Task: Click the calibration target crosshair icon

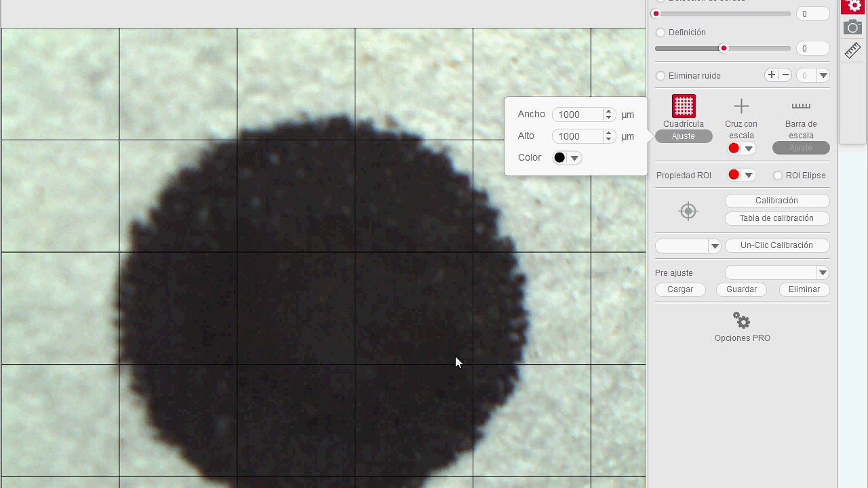Action: (x=688, y=211)
